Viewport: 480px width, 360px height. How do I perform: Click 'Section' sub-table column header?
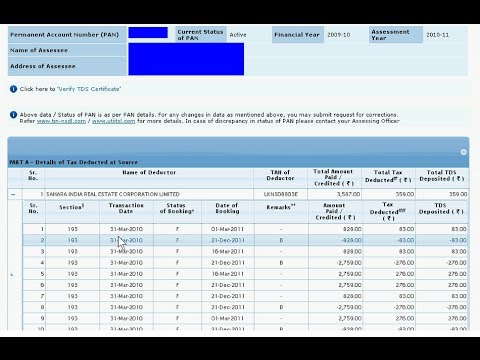coord(72,207)
